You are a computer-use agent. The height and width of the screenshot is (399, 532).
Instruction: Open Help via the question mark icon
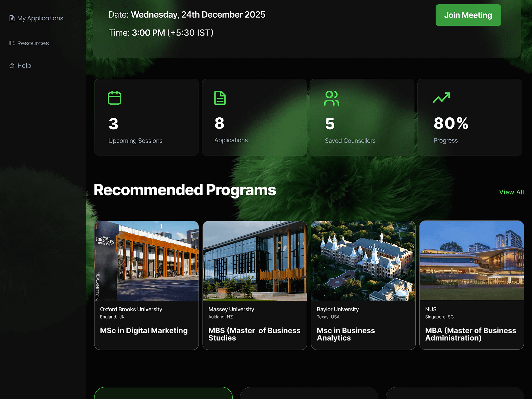click(12, 66)
